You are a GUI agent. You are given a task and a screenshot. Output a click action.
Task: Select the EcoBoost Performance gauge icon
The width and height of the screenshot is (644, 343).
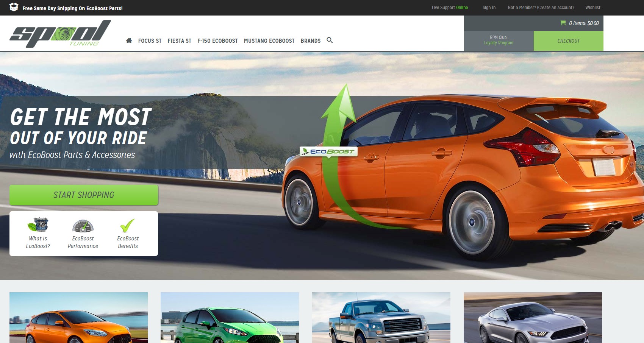tap(83, 226)
